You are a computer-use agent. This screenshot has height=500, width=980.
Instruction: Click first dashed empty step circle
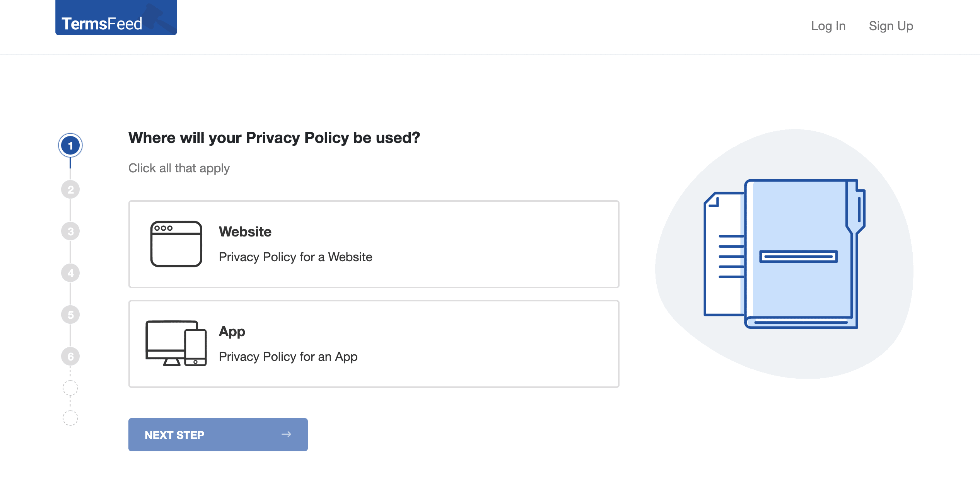70,388
